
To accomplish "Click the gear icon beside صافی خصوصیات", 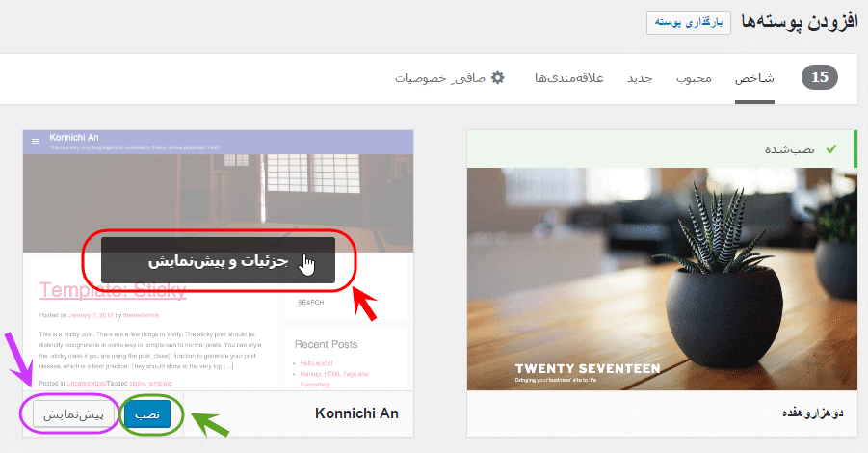I will (498, 77).
